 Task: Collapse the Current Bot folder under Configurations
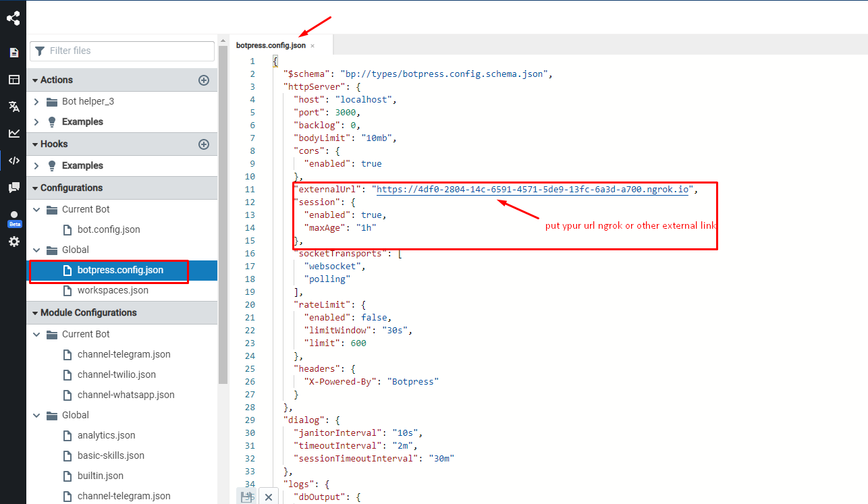pos(36,209)
